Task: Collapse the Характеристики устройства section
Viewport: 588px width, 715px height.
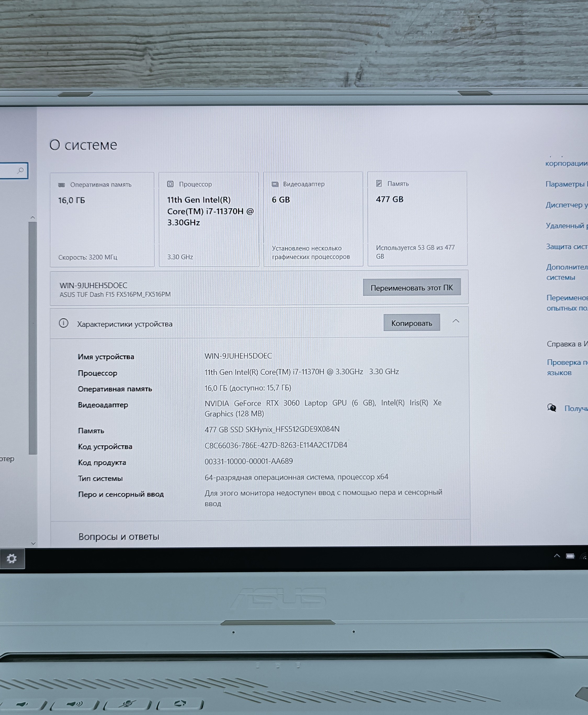Action: pos(456,321)
